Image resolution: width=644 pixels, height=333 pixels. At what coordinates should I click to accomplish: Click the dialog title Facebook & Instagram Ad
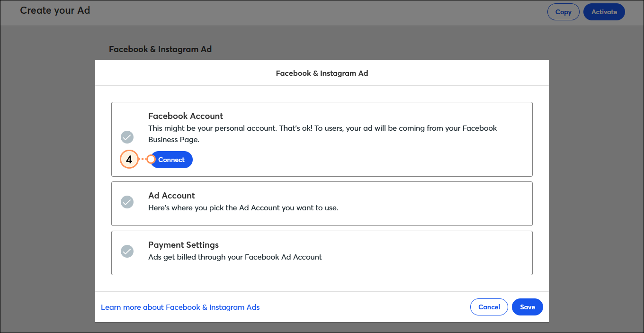pos(322,73)
